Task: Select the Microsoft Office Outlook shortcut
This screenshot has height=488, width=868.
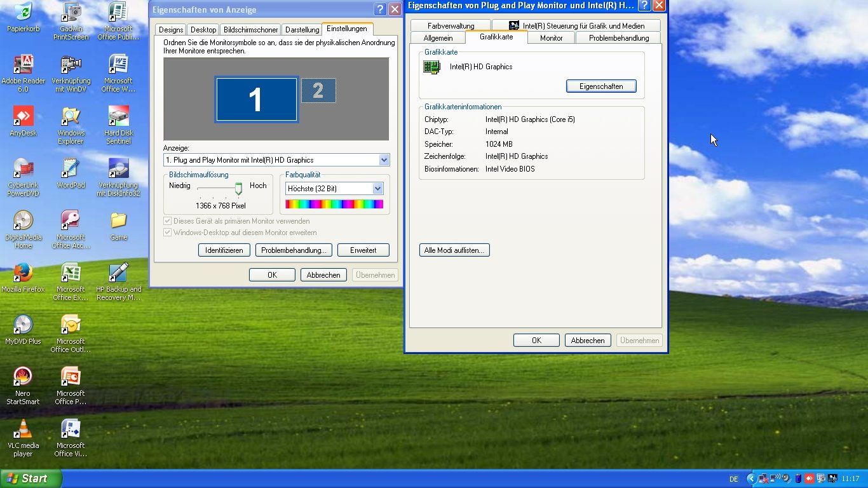Action: tap(71, 334)
